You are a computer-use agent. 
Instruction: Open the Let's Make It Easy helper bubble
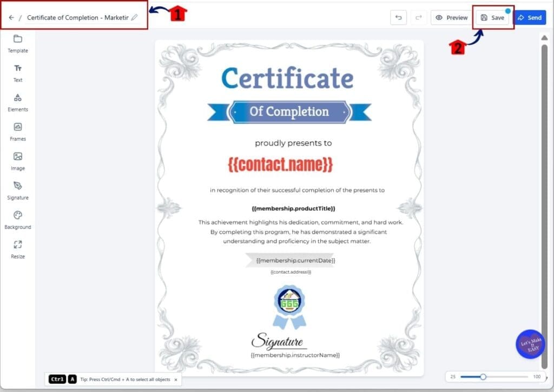[530, 344]
